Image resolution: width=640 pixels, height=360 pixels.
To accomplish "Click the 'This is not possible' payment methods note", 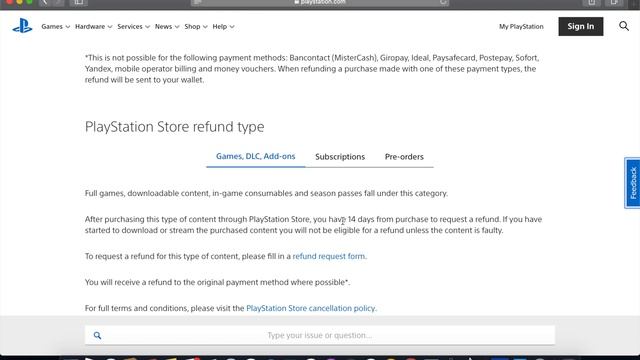I will tap(312, 69).
